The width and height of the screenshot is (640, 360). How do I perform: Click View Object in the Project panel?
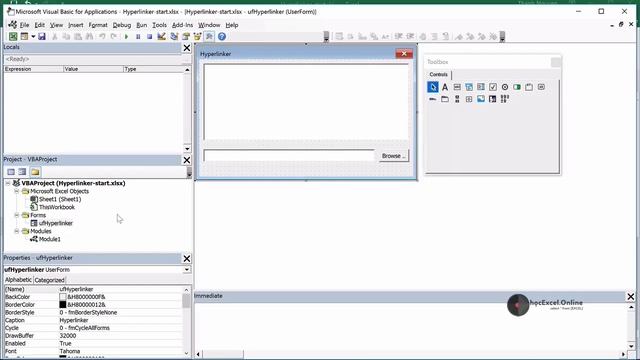point(22,172)
